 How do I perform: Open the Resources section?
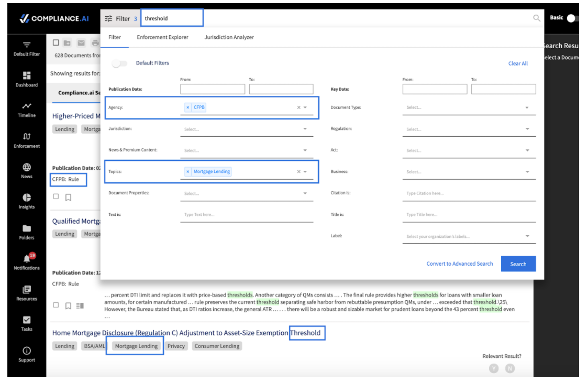click(x=27, y=293)
